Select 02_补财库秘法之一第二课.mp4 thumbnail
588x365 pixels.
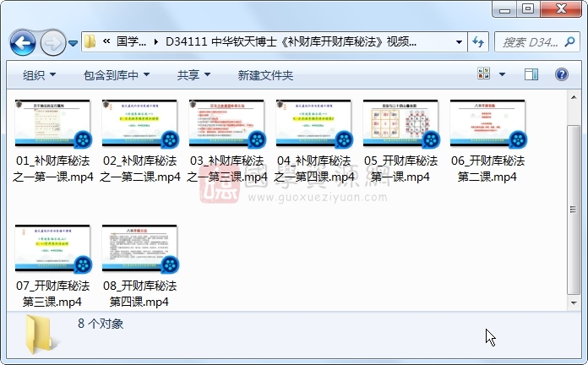pyautogui.click(x=139, y=123)
